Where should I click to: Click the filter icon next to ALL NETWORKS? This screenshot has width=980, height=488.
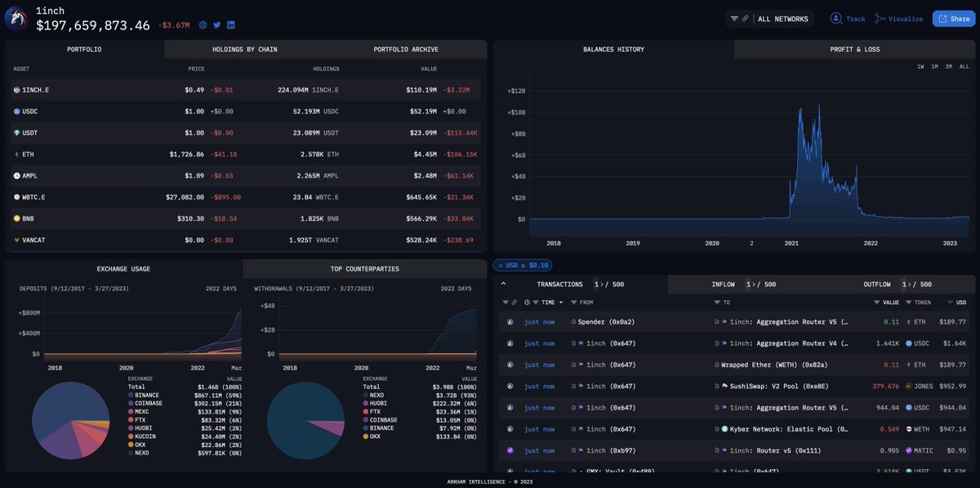pyautogui.click(x=733, y=18)
